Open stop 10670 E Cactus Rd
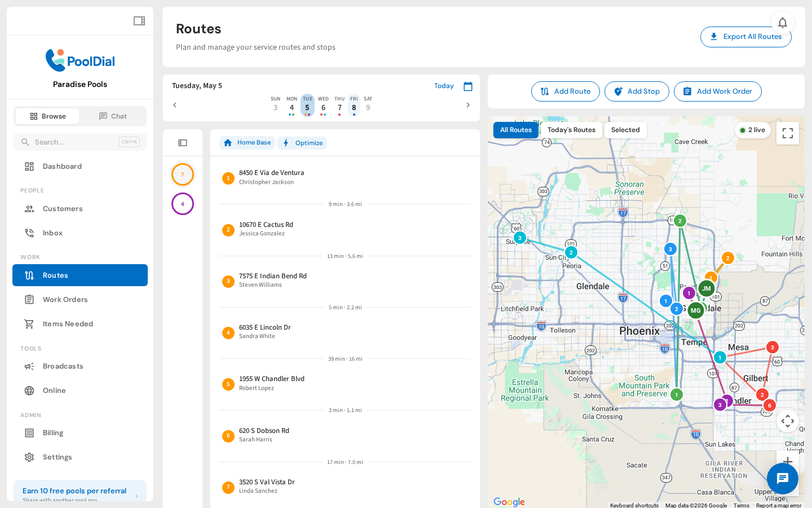The width and height of the screenshot is (812, 508). (x=345, y=229)
